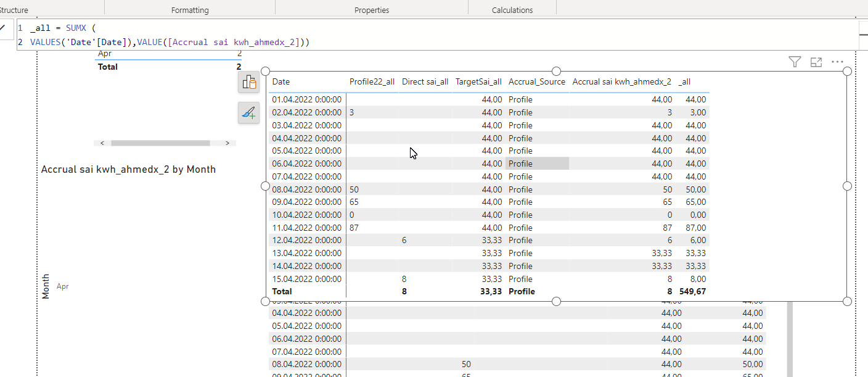Select the 10.04.2022 0:00:00 date cell
This screenshot has height=377, width=868.
[306, 215]
